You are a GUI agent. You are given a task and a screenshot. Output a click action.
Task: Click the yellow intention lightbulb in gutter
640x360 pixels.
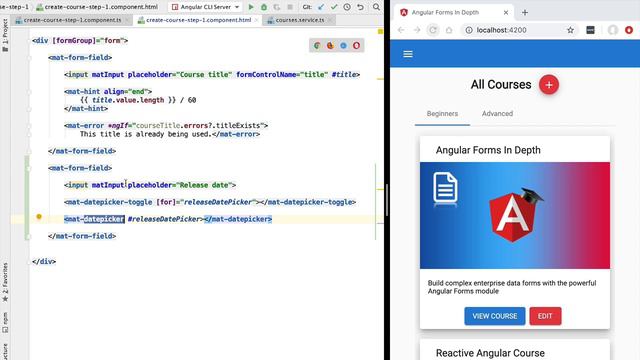(39, 217)
